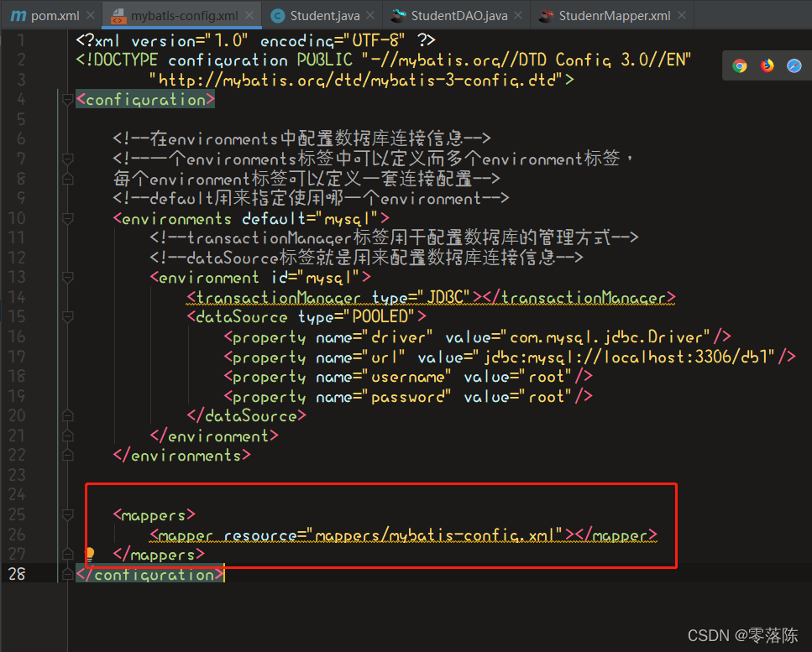Close the Student.java tab

pyautogui.click(x=370, y=15)
